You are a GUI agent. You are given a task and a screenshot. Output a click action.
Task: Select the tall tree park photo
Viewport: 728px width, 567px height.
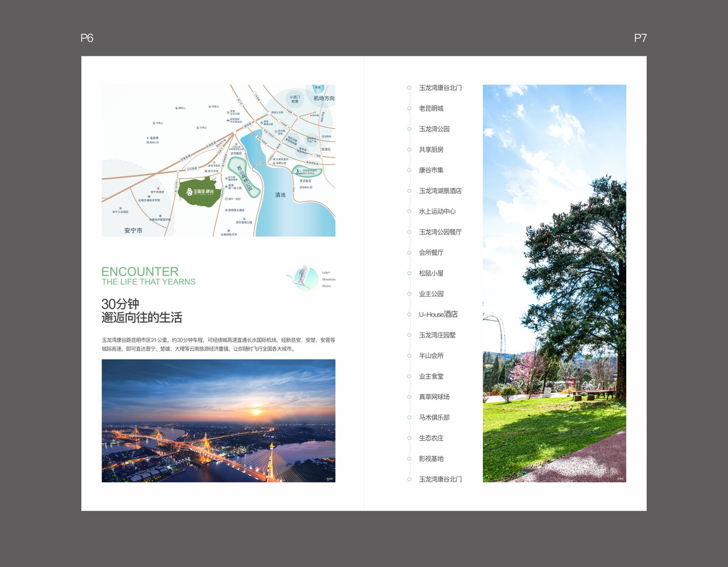coord(554,283)
